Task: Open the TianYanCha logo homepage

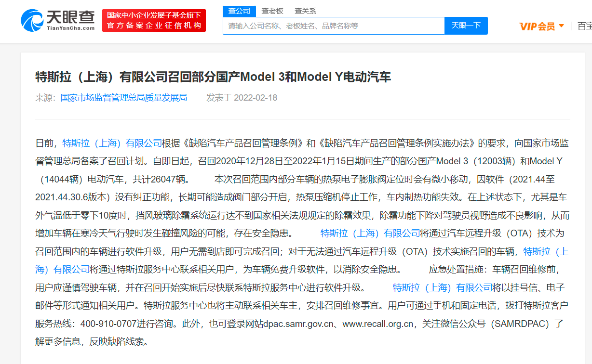Action: [58, 20]
